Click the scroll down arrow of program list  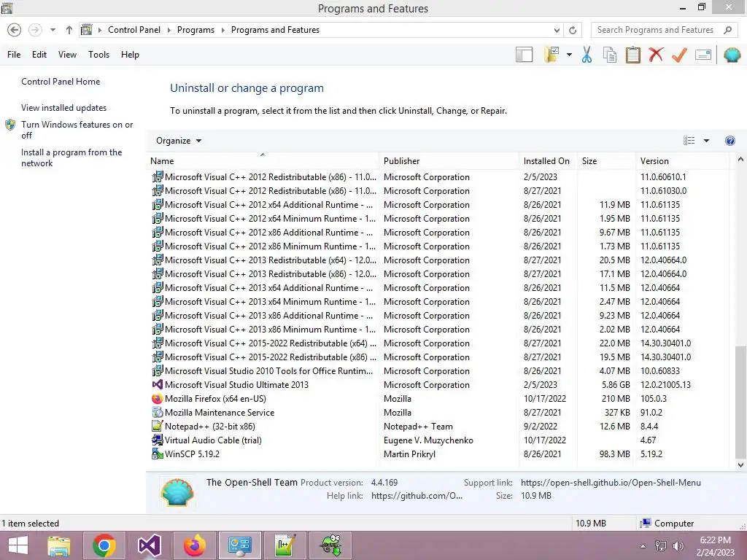[x=740, y=464]
